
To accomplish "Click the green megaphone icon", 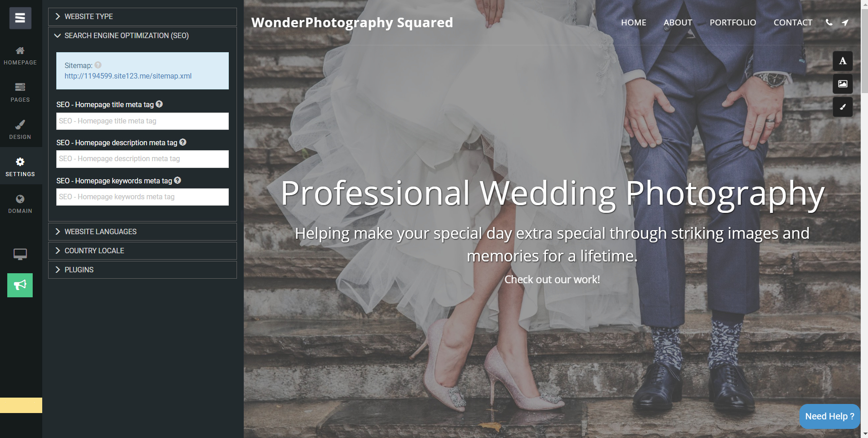I will 20,285.
